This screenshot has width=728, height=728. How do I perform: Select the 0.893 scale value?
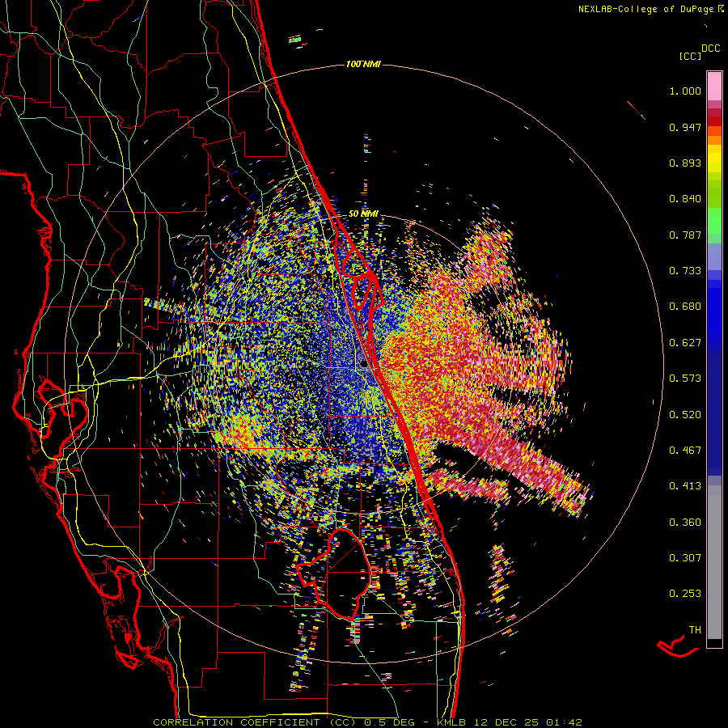coord(685,163)
